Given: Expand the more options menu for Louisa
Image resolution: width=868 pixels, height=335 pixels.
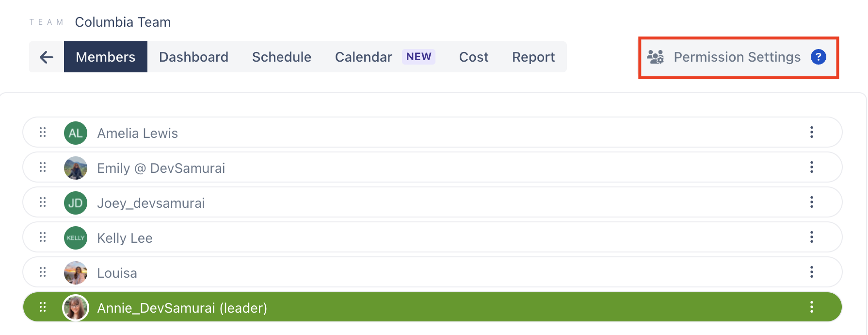Looking at the screenshot, I should tap(811, 272).
